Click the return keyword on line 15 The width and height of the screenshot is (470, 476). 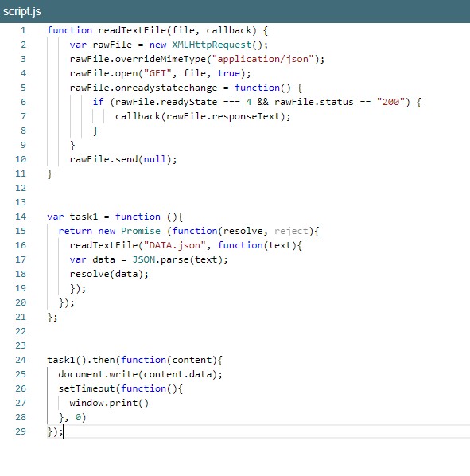pos(76,231)
